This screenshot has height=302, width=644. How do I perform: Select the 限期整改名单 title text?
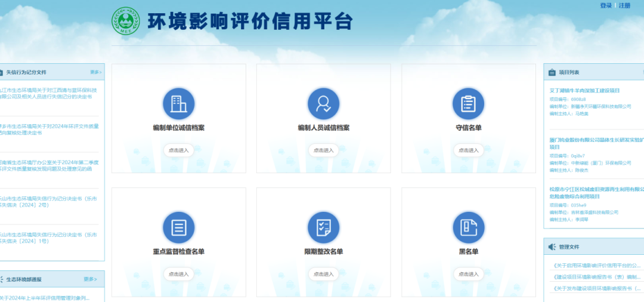[324, 252]
